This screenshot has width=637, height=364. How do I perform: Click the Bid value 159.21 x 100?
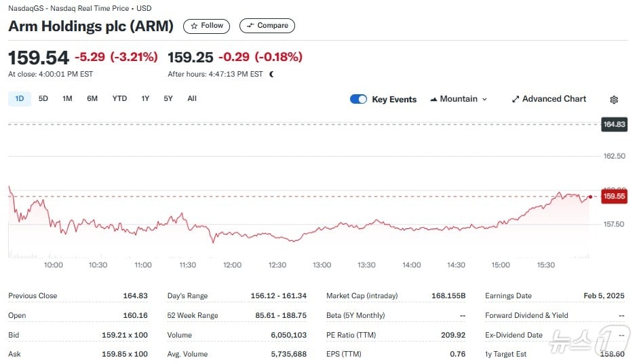coord(125,335)
